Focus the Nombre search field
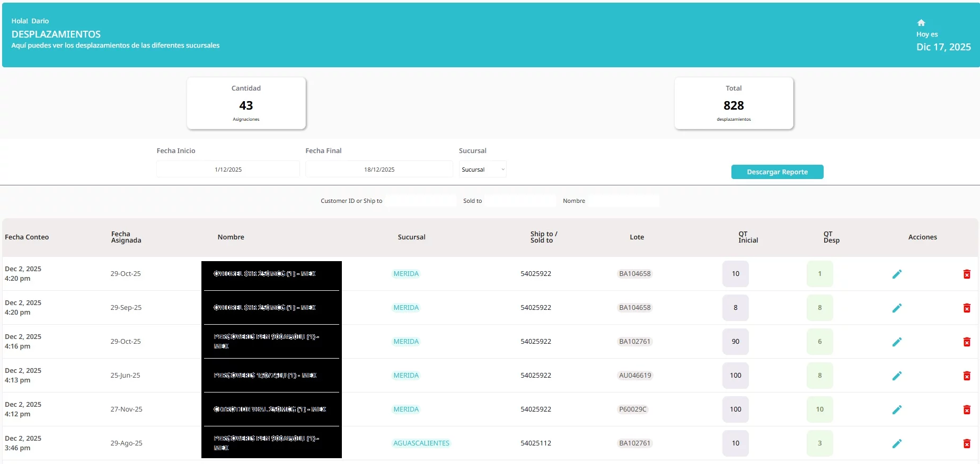The width and height of the screenshot is (980, 464). tap(623, 201)
